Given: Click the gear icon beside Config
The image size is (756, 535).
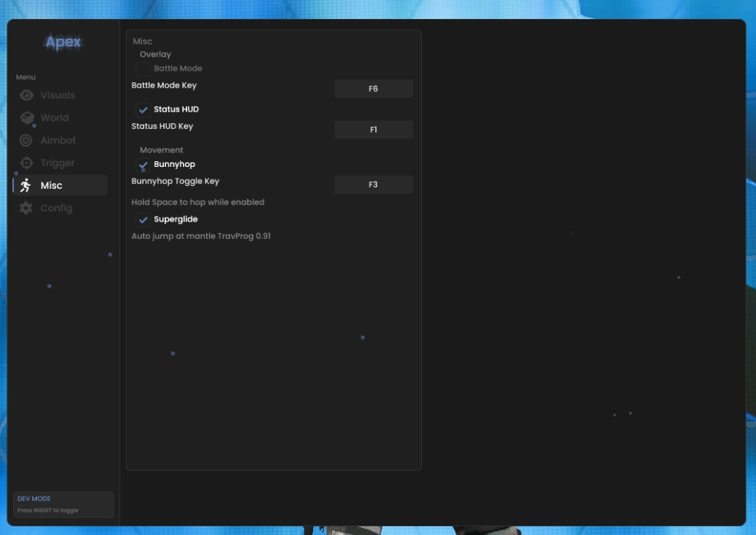Looking at the screenshot, I should [x=26, y=208].
